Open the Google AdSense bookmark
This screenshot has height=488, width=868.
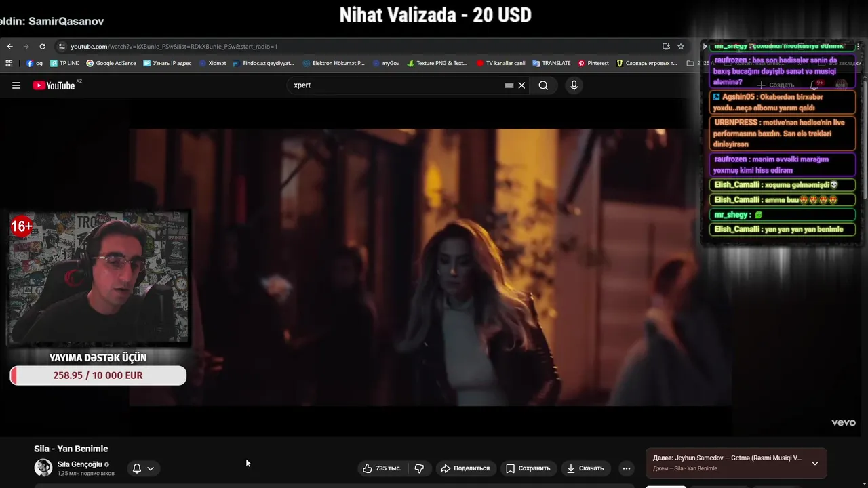point(111,63)
